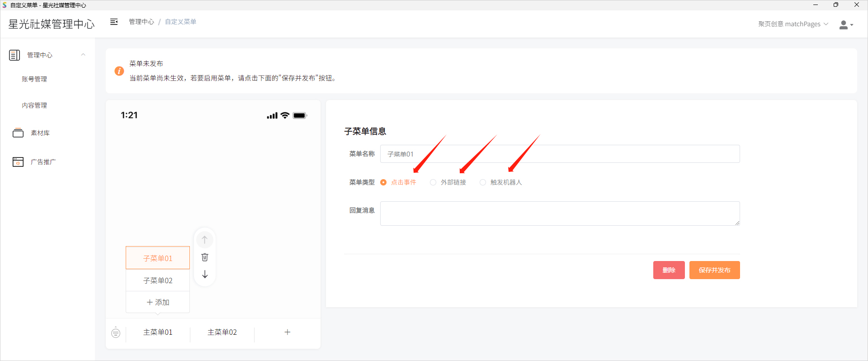Select 主菜单02 in phone preview
The height and width of the screenshot is (361, 868).
(x=222, y=332)
